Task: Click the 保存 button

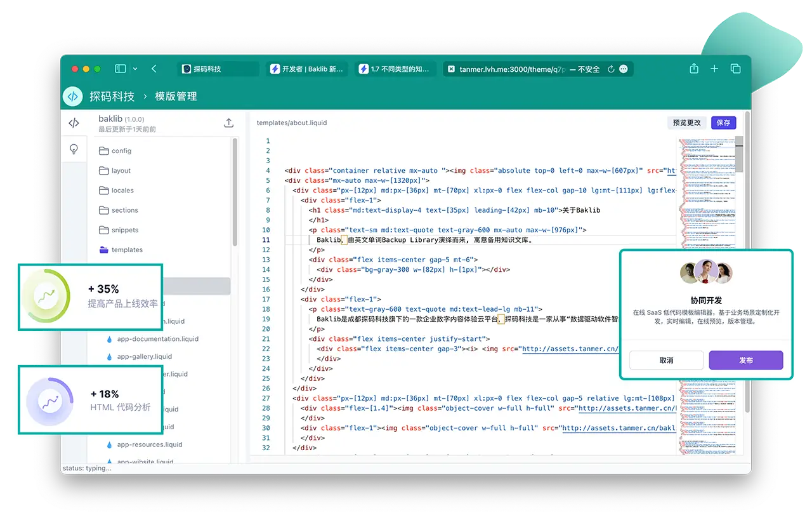Action: pyautogui.click(x=723, y=123)
